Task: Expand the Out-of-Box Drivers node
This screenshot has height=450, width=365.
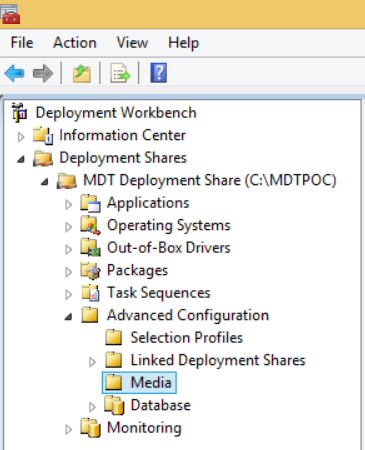Action: point(68,250)
